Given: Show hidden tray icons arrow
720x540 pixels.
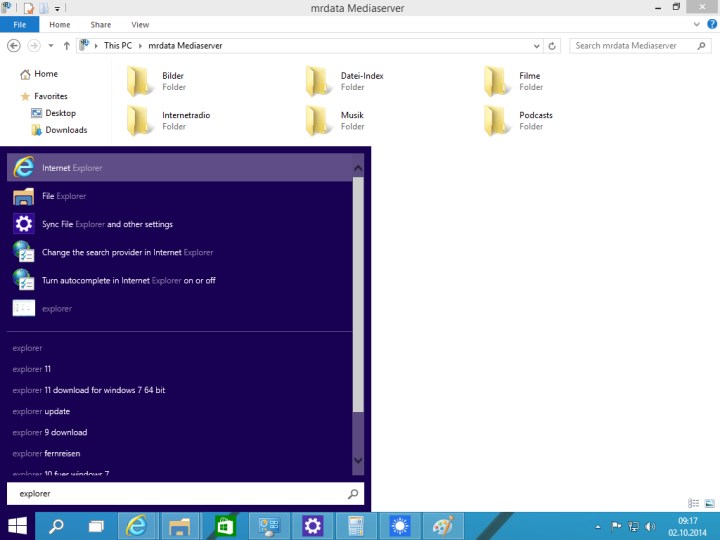Looking at the screenshot, I should pyautogui.click(x=598, y=527).
